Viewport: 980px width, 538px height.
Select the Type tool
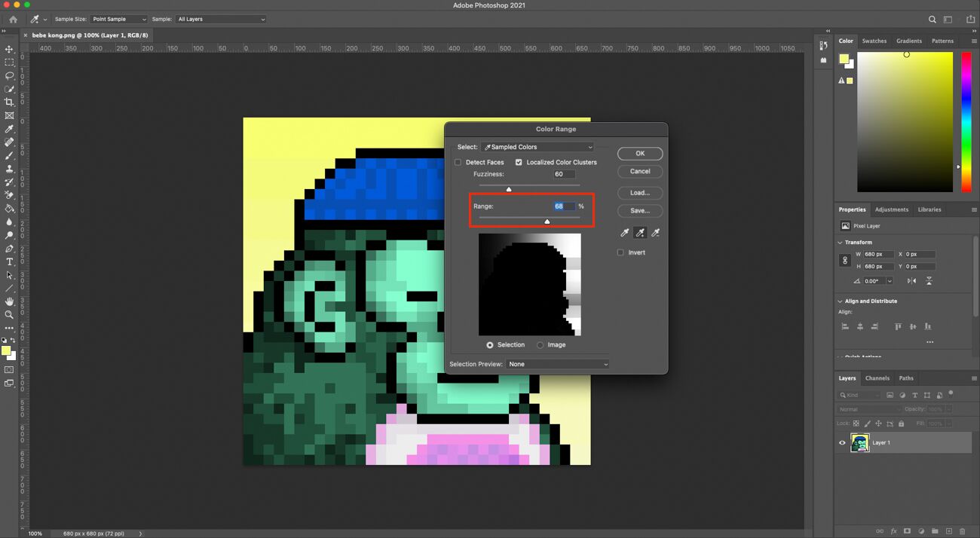pyautogui.click(x=10, y=261)
